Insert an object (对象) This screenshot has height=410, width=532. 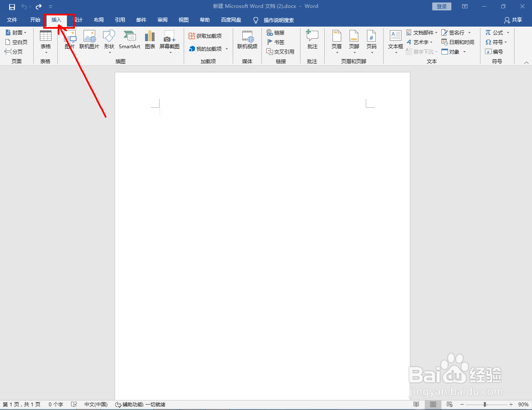click(454, 52)
